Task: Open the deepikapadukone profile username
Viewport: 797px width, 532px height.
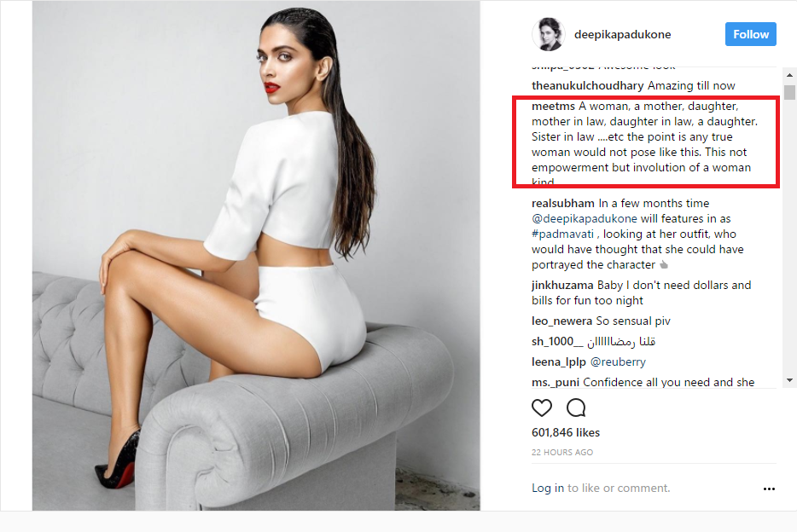Action: 622,34
